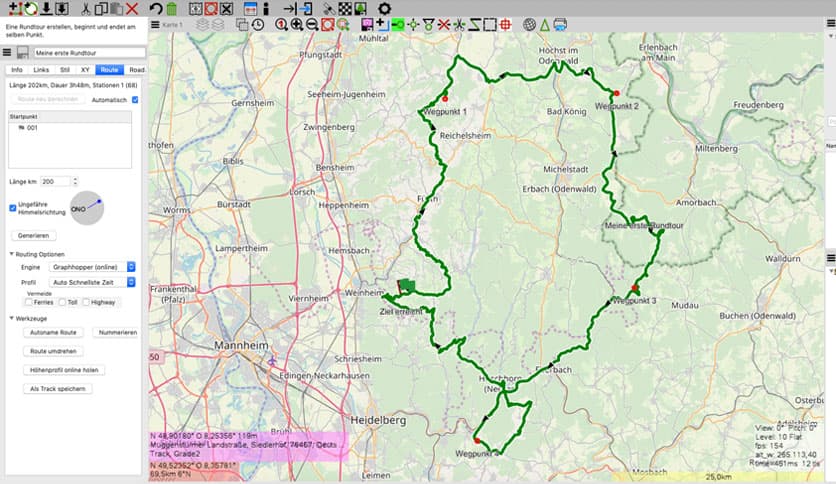Collapse the Routing Optionen section

pos(12,254)
